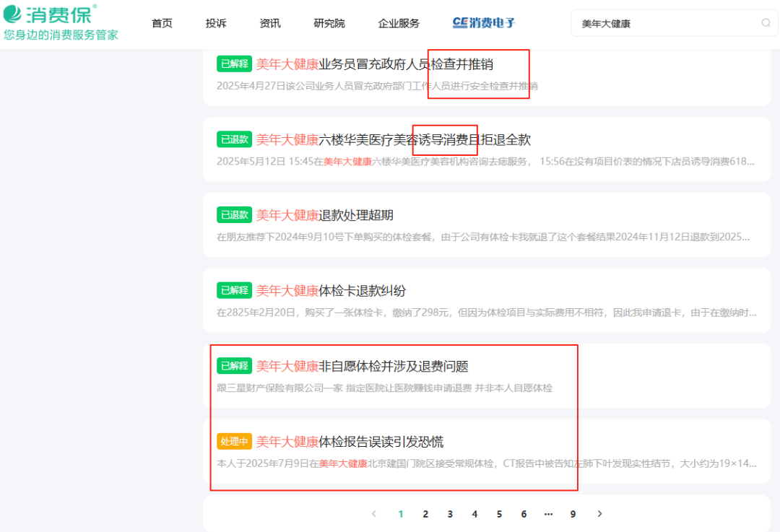Screen dimensions: 780x532
Task: Click the 消费保 logo
Action: point(50,14)
